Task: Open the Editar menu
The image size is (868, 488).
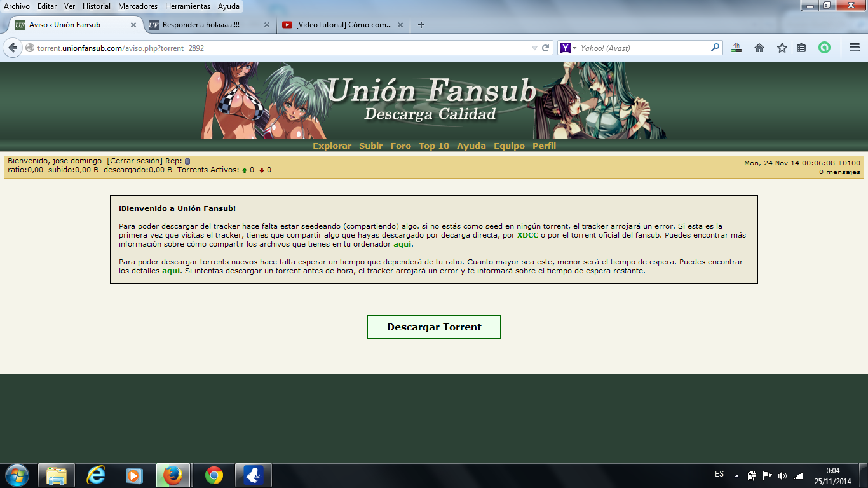Action: (x=47, y=6)
